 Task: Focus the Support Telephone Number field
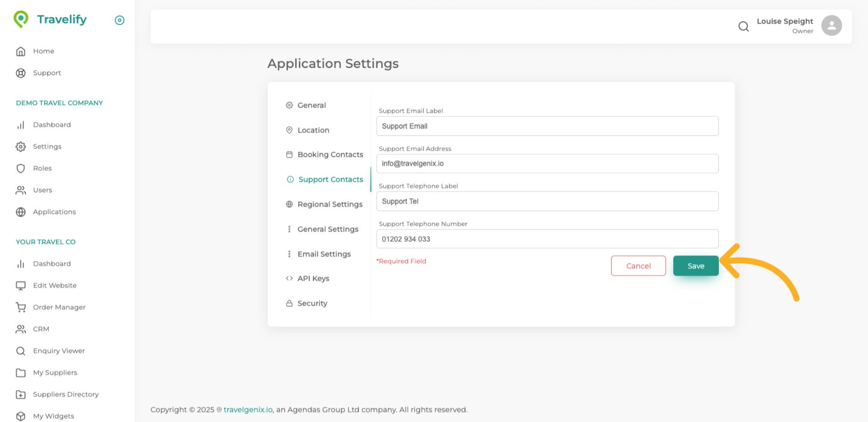[547, 239]
